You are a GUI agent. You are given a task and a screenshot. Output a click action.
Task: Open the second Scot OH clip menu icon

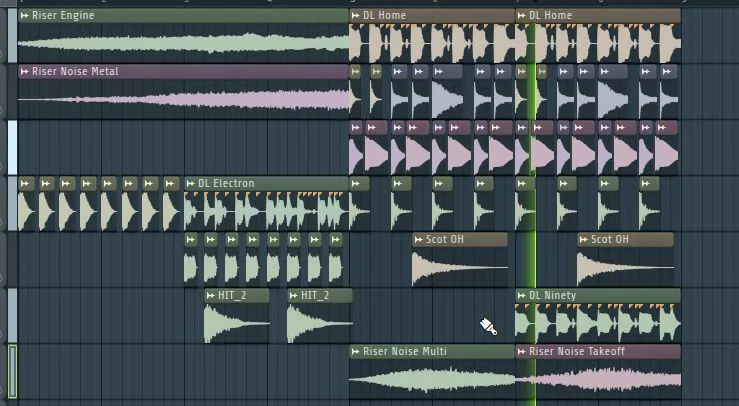coord(583,240)
